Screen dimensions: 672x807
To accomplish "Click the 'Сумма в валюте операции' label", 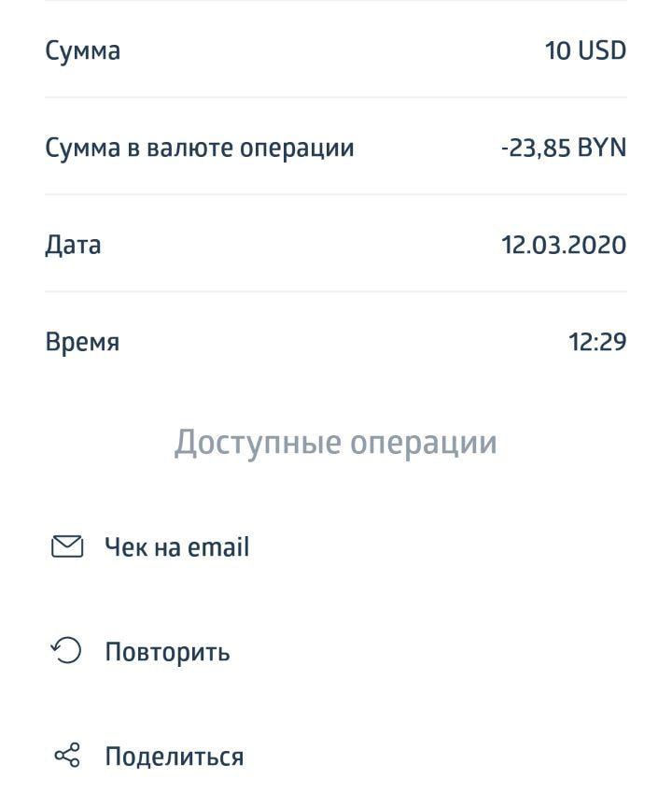I will 200,148.
